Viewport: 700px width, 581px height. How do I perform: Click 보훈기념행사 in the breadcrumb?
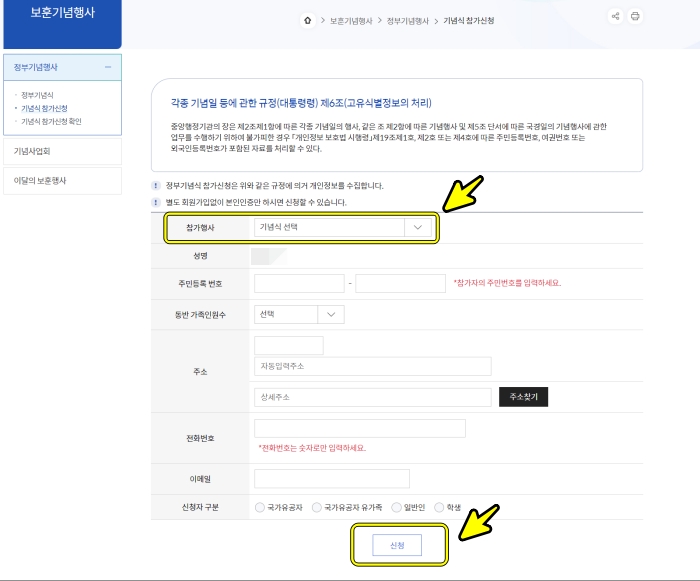(351, 21)
